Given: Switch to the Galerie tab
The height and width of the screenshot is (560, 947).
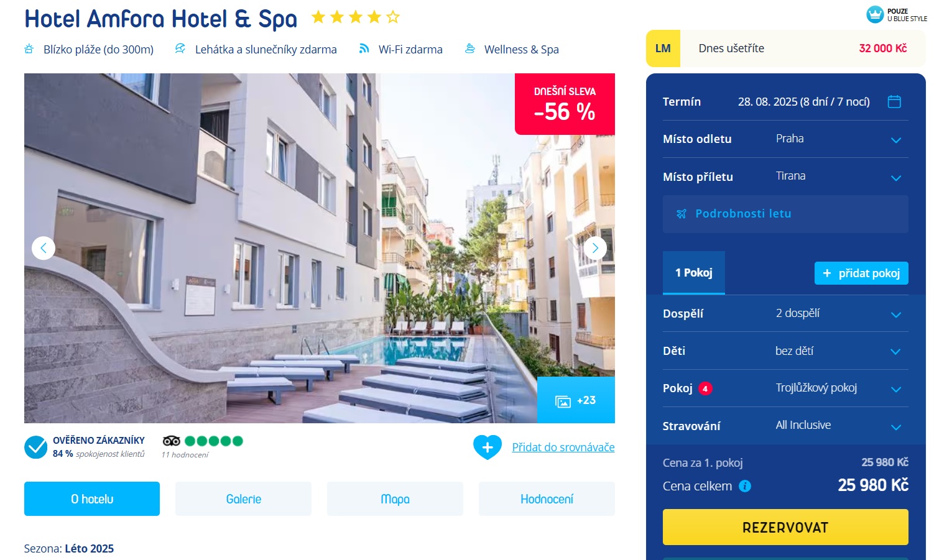Looking at the screenshot, I should click(x=243, y=498).
